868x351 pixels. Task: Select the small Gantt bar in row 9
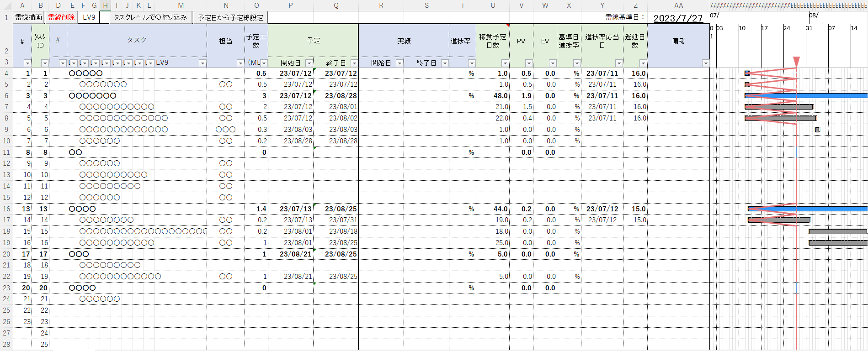coord(817,130)
